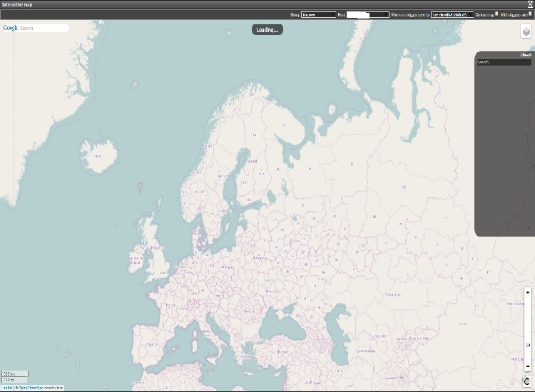Viewport: 535px width, 392px height.
Task: Focus the Google search field
Action: (44, 29)
